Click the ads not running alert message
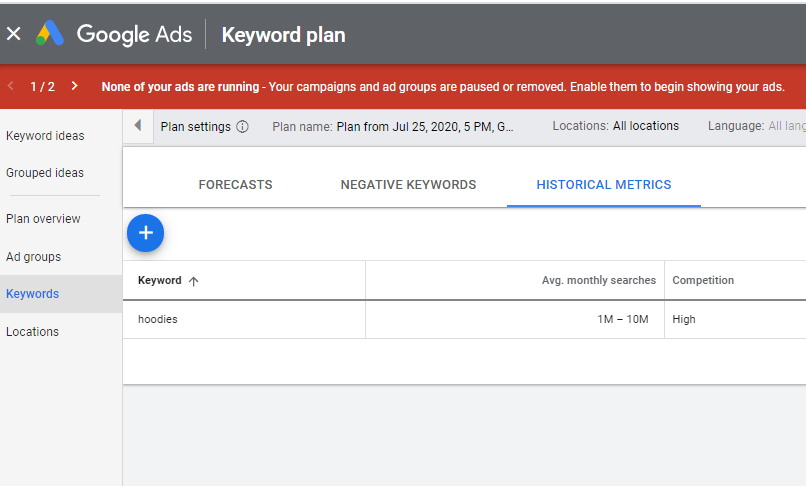806x486 pixels. point(443,86)
